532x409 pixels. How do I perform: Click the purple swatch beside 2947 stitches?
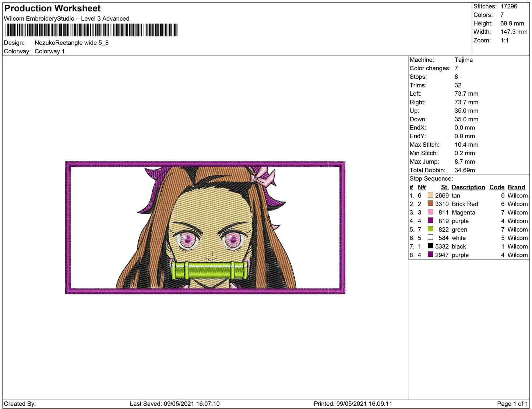430,254
